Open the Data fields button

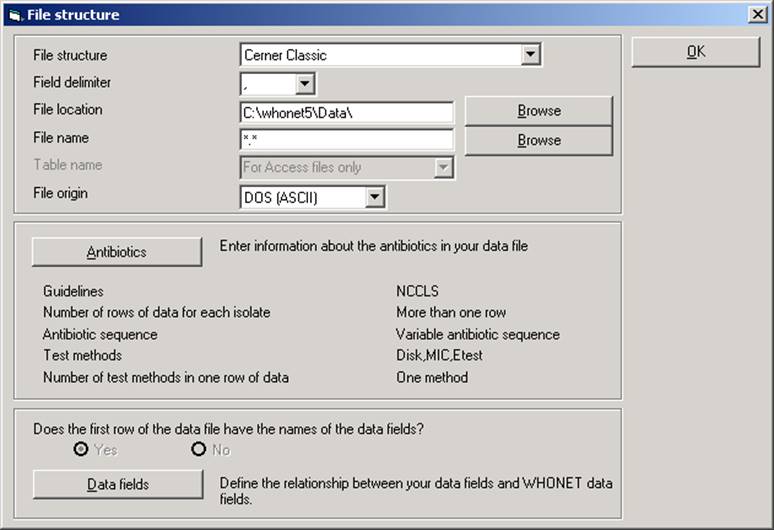pos(116,484)
